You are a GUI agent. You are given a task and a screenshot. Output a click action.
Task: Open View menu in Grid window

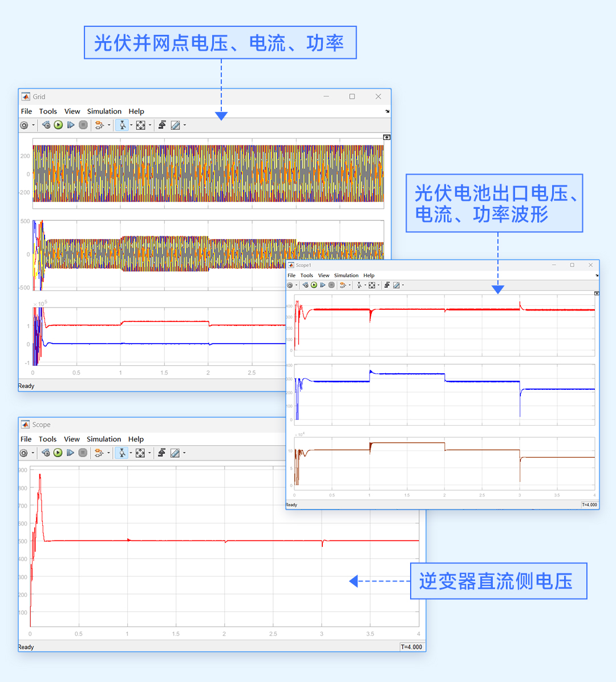(x=72, y=111)
